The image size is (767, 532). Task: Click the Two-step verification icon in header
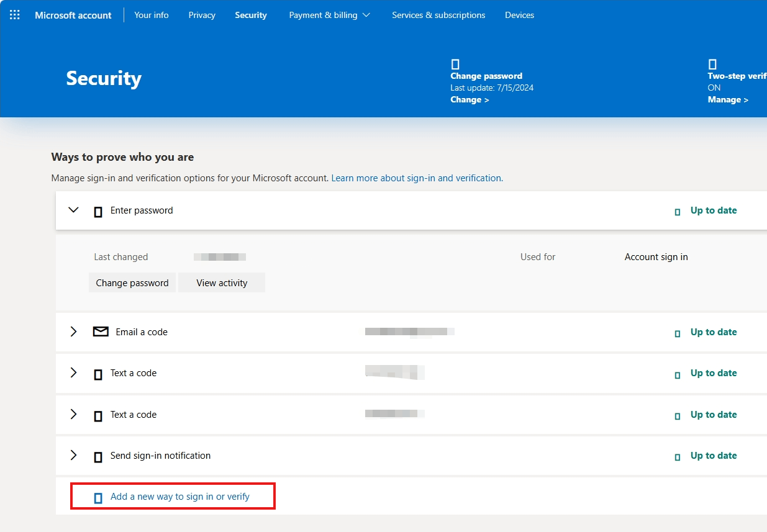(x=712, y=64)
